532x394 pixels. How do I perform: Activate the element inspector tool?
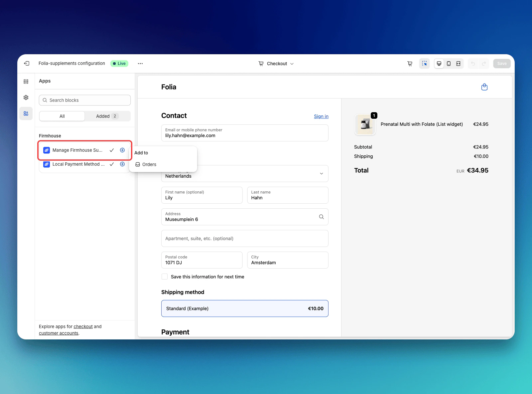tap(424, 63)
